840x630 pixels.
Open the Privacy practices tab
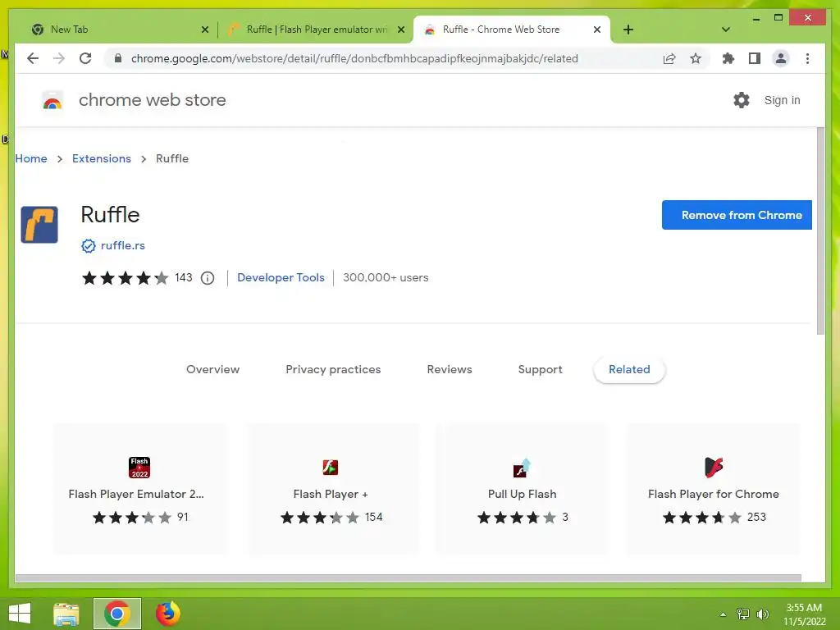click(333, 370)
